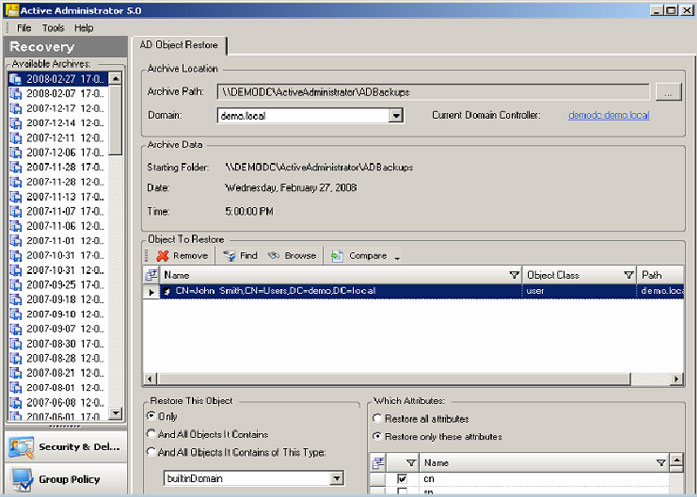The width and height of the screenshot is (697, 497).
Task: Select the CN=John Smith,CN=Users row
Action: (x=421, y=291)
